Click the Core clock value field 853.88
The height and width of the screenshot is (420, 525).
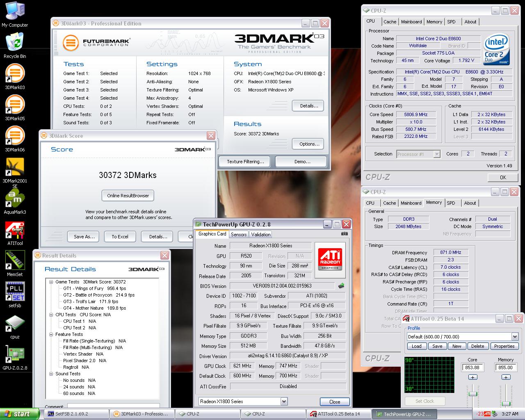click(472, 367)
